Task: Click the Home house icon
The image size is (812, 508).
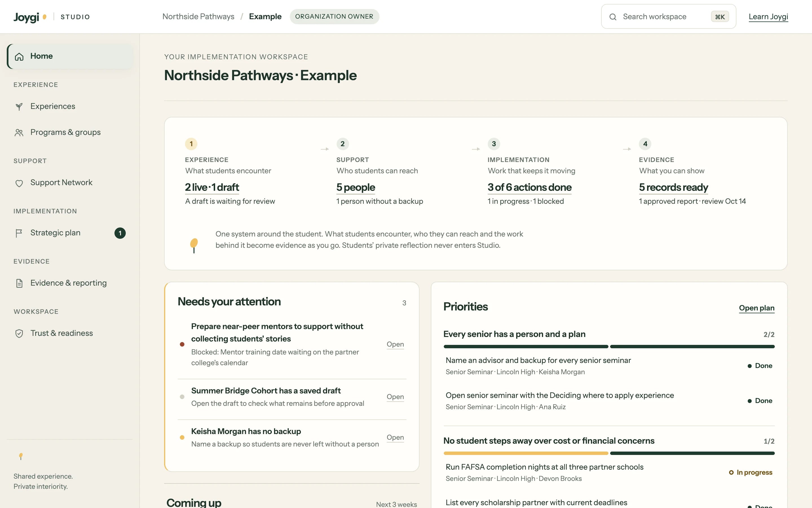Action: [x=19, y=56]
